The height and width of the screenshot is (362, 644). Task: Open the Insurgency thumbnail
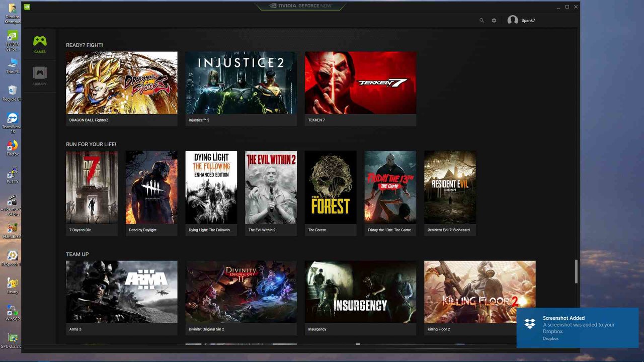(x=360, y=292)
